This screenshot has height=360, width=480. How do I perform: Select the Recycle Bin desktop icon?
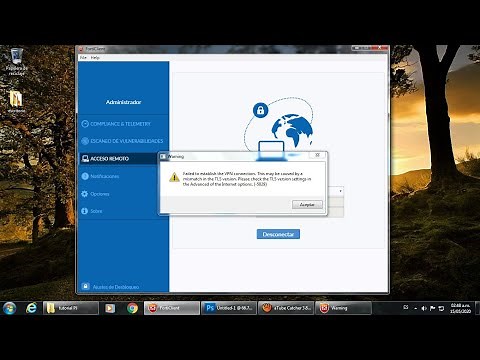coord(16,61)
